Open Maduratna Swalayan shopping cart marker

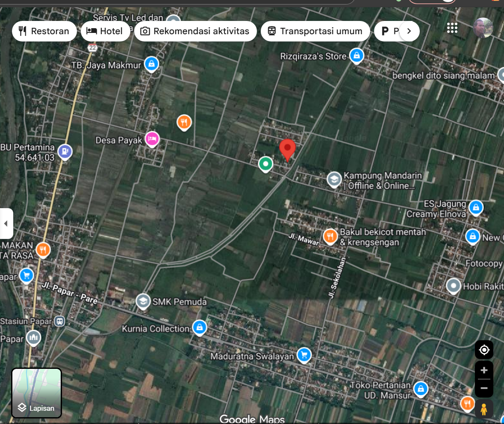click(x=304, y=355)
